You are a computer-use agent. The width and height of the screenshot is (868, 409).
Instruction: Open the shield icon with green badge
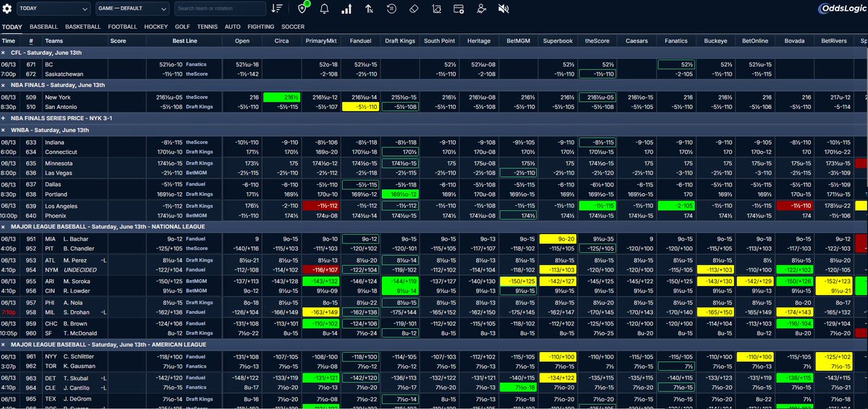304,9
